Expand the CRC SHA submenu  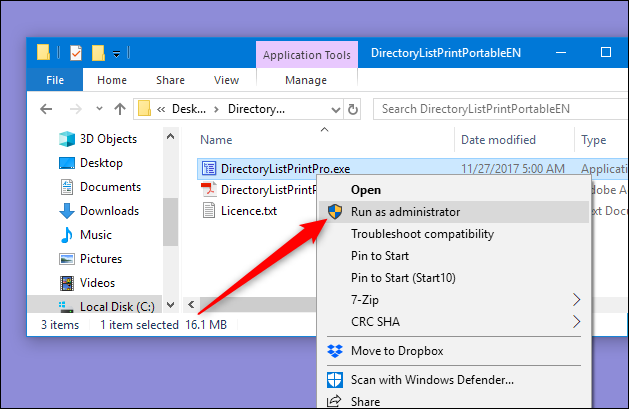point(454,322)
